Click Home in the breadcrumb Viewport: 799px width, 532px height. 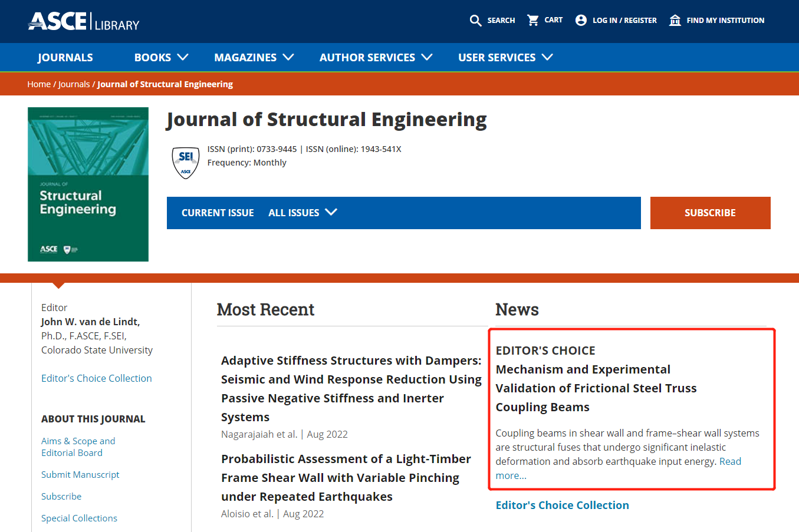click(39, 84)
